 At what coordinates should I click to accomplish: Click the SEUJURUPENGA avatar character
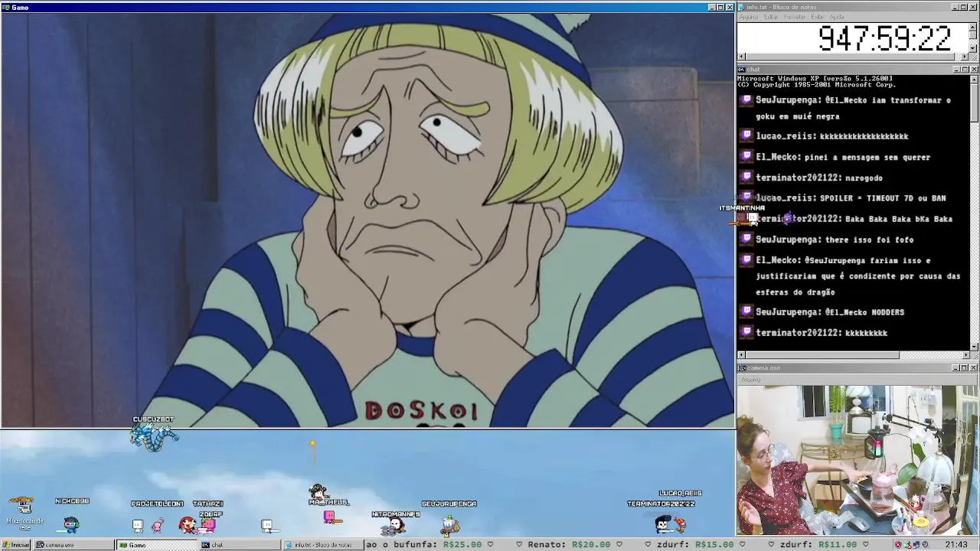pos(450,525)
